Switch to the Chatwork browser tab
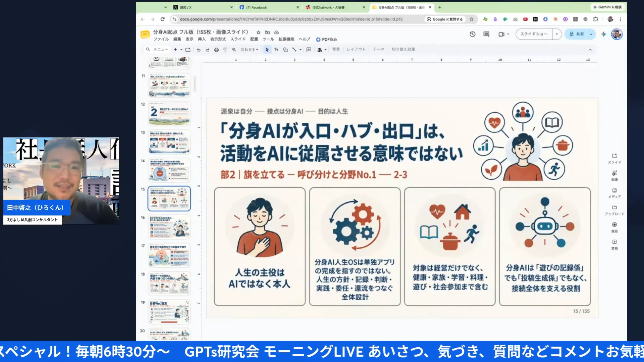644x362 pixels. coord(335,7)
